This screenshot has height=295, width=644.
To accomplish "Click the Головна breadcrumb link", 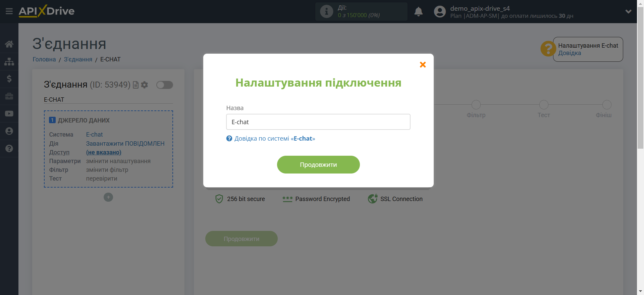I will click(x=44, y=59).
